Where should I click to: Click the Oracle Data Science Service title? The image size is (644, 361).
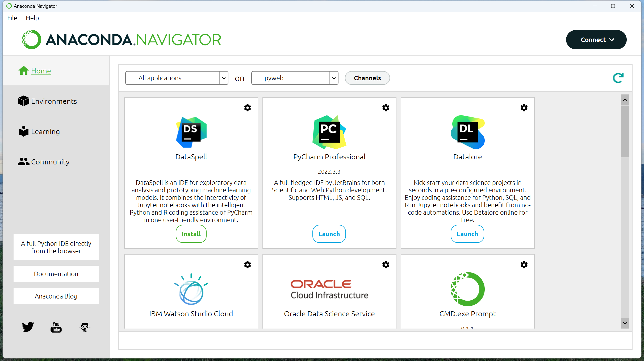pyautogui.click(x=329, y=314)
